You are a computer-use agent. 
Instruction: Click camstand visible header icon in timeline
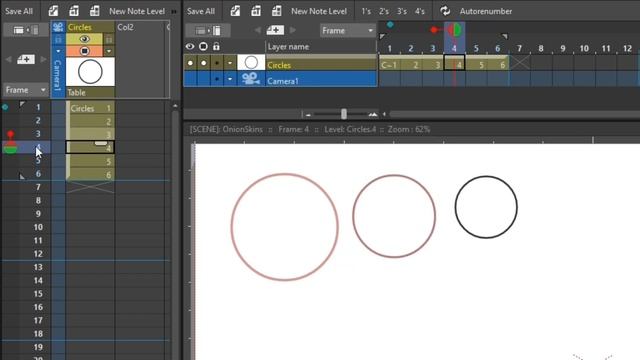pos(203,47)
